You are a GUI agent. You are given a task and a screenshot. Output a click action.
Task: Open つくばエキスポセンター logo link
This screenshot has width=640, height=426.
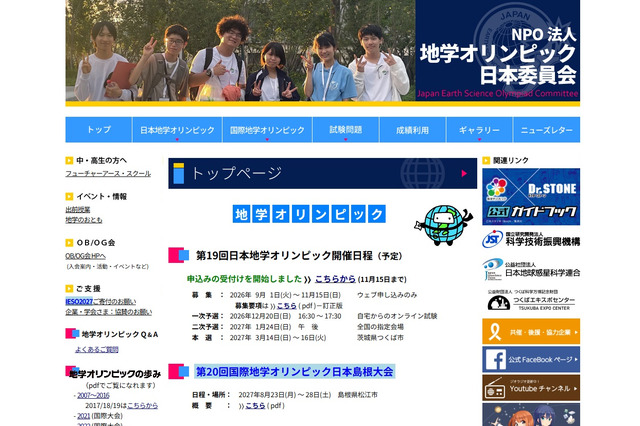point(531,300)
